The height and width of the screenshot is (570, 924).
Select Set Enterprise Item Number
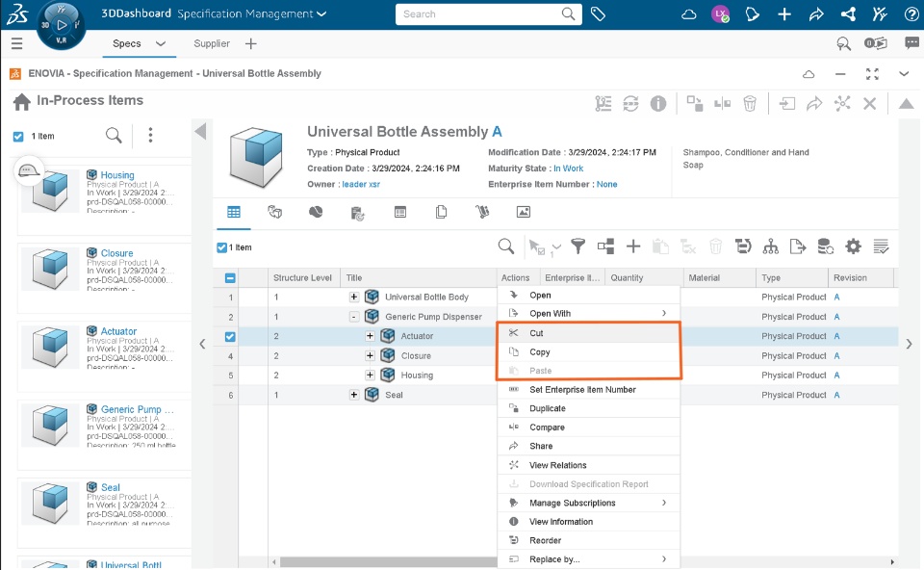(x=589, y=390)
